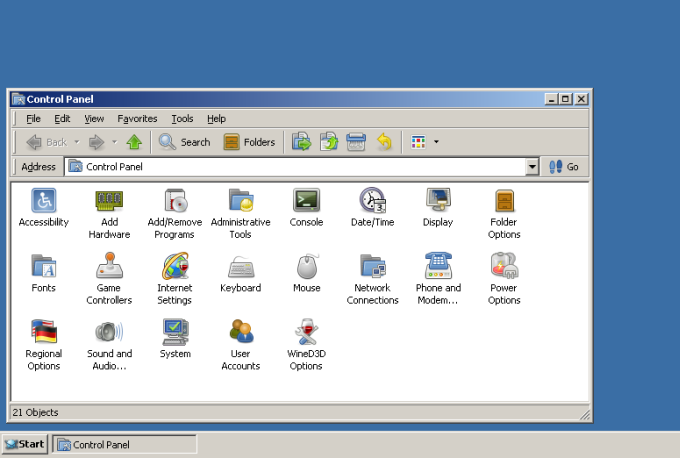Open Game Controllers applet
The height and width of the screenshot is (458, 680).
[x=109, y=279]
